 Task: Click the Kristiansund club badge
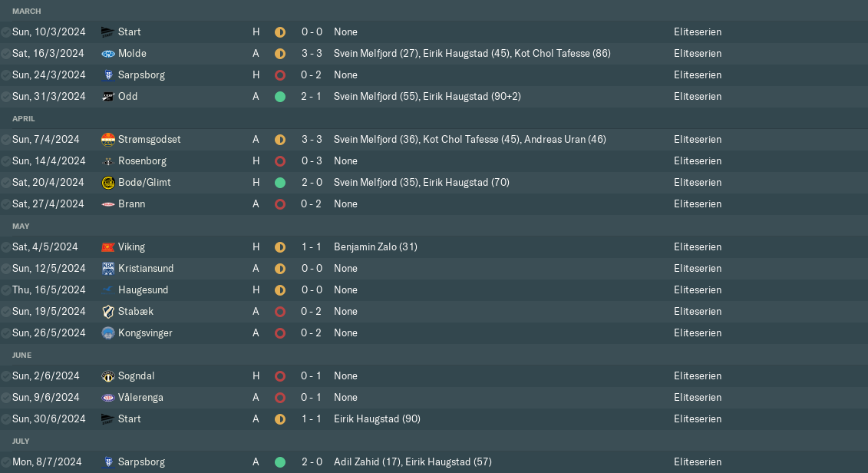click(x=108, y=269)
